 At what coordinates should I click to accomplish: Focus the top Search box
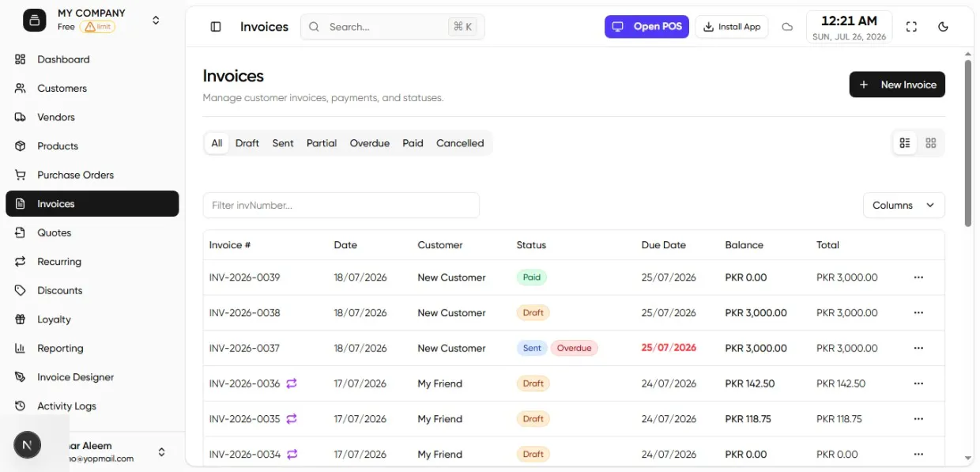[393, 27]
